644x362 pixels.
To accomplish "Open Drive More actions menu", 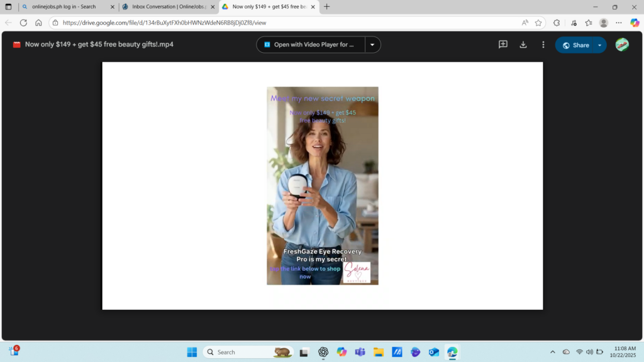I will [543, 45].
